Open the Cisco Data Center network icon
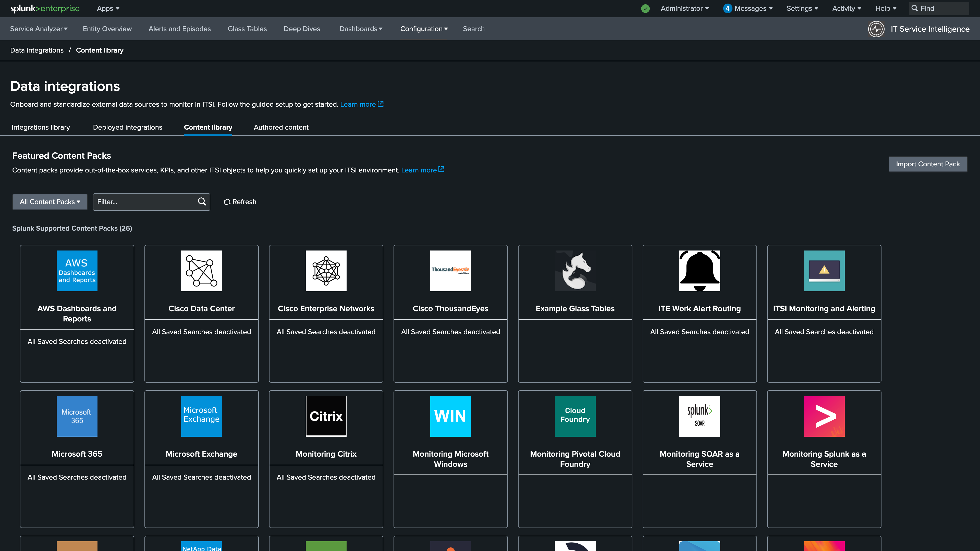The width and height of the screenshot is (980, 551). tap(201, 271)
